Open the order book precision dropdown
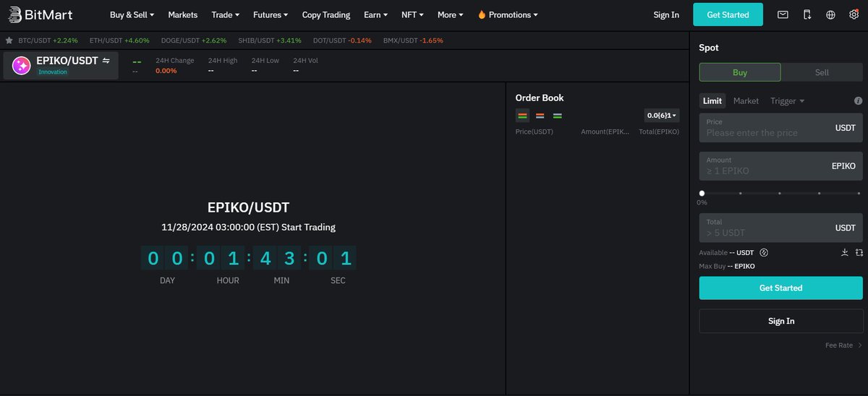 tap(662, 116)
